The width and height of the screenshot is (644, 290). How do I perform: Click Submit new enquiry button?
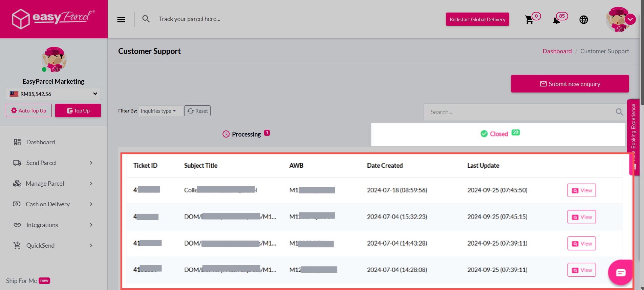click(x=570, y=84)
